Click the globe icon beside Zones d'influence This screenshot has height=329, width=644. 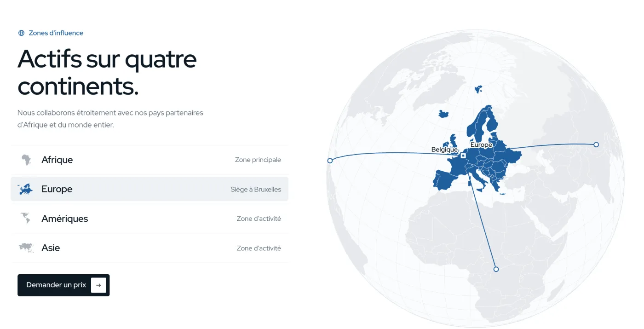click(21, 33)
